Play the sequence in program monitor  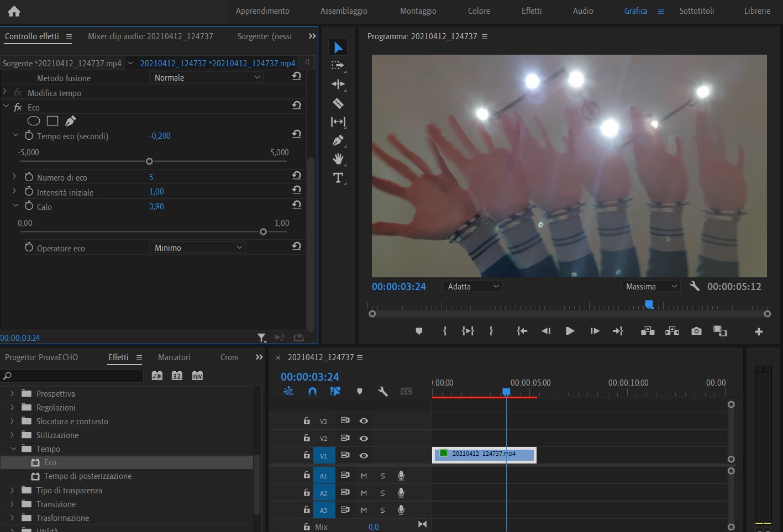coord(570,331)
